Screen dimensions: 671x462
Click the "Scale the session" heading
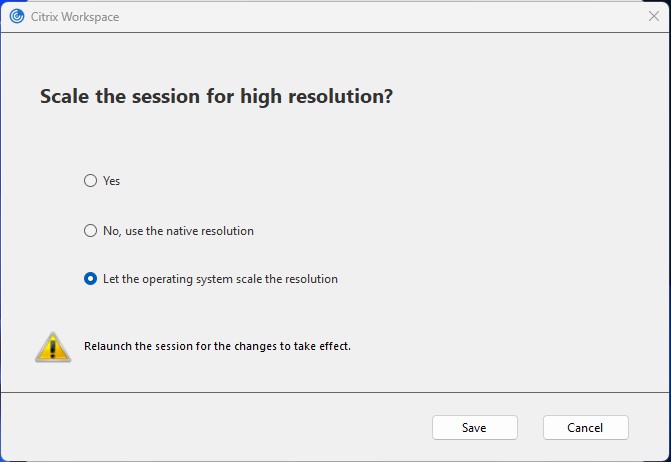tap(217, 97)
